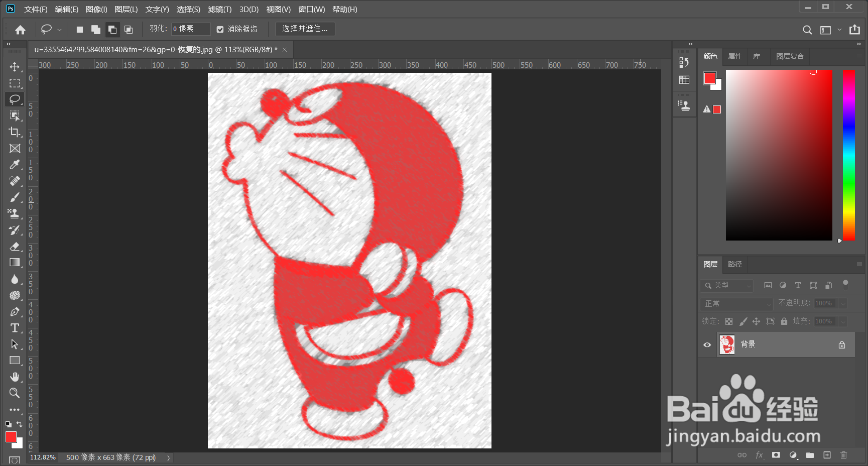Activate the Crop tool
The width and height of the screenshot is (868, 466).
(x=15, y=133)
